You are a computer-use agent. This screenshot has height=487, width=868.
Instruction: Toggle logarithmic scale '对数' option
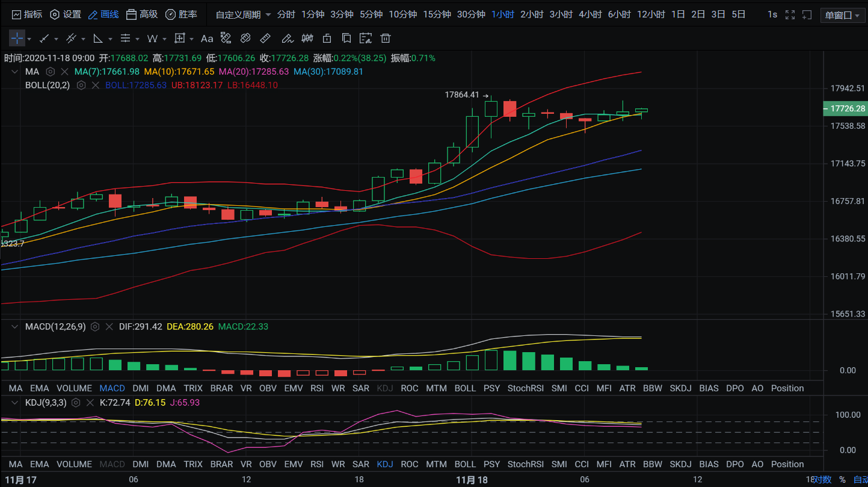point(822,480)
